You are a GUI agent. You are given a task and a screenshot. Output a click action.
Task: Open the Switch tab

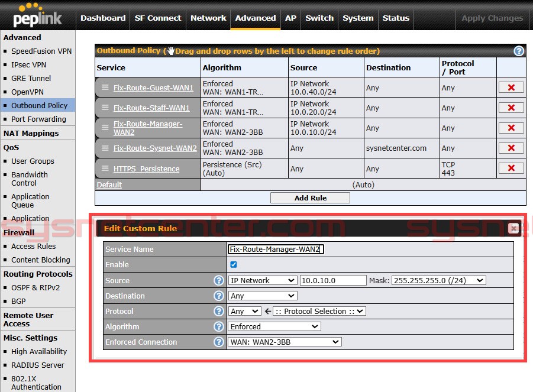[319, 18]
